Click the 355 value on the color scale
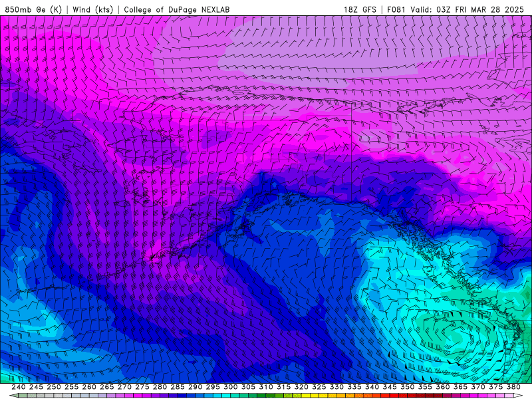Image resolution: width=532 pixels, height=399 pixels. 425,387
